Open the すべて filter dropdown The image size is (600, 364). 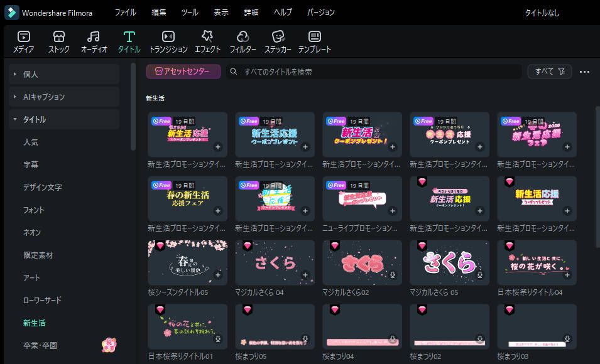tap(549, 71)
